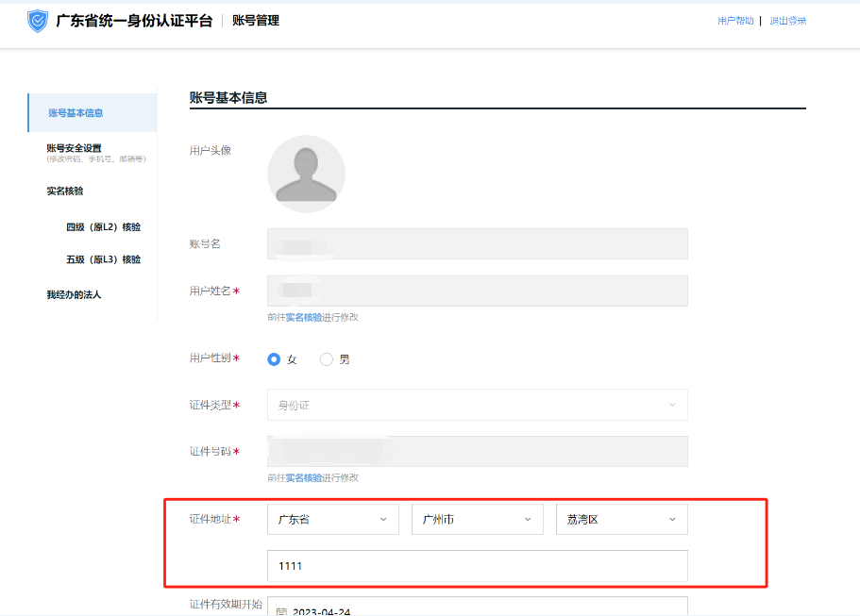Click the blue shield platform logo icon
Image resolution: width=860 pixels, height=616 pixels.
[x=36, y=19]
